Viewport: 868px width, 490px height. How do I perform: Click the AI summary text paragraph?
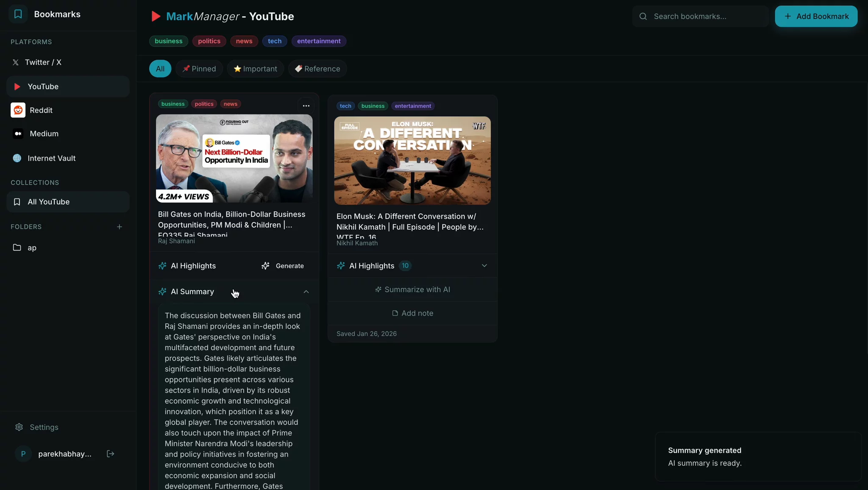point(234,401)
